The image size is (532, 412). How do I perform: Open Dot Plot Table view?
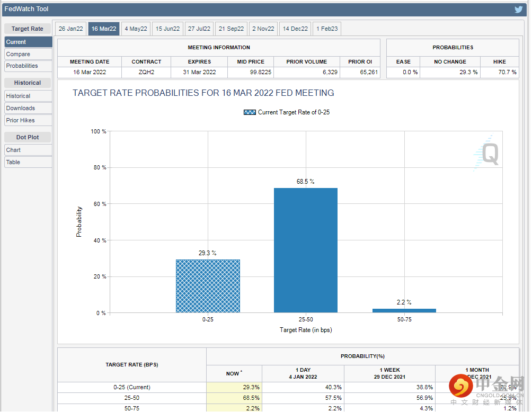28,162
